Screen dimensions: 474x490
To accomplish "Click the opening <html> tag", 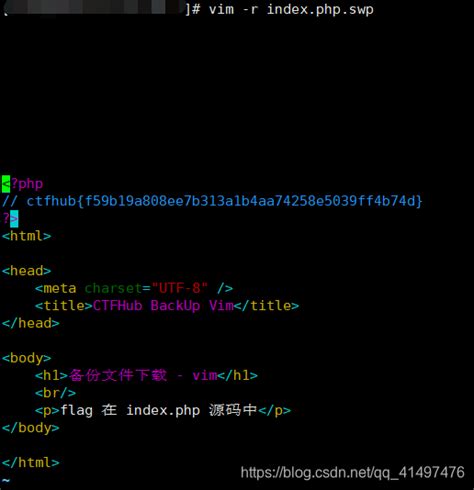I will tap(27, 236).
